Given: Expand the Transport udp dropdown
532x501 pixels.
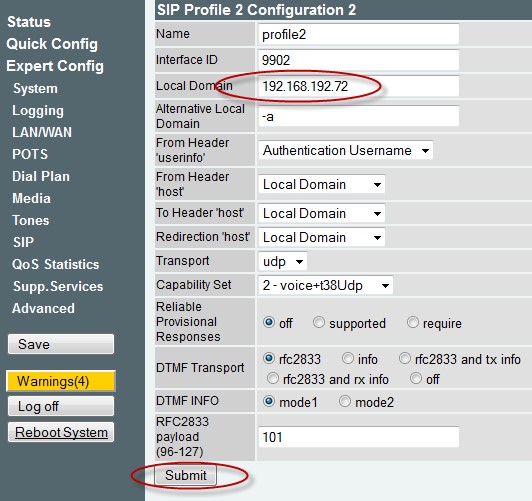Looking at the screenshot, I should point(283,261).
